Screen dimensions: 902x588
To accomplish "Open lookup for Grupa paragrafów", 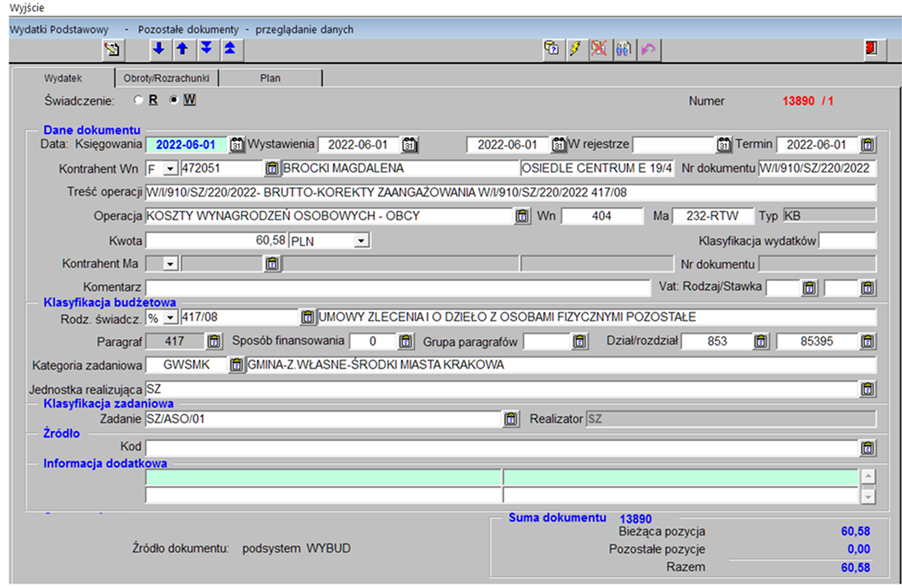I will 579,341.
